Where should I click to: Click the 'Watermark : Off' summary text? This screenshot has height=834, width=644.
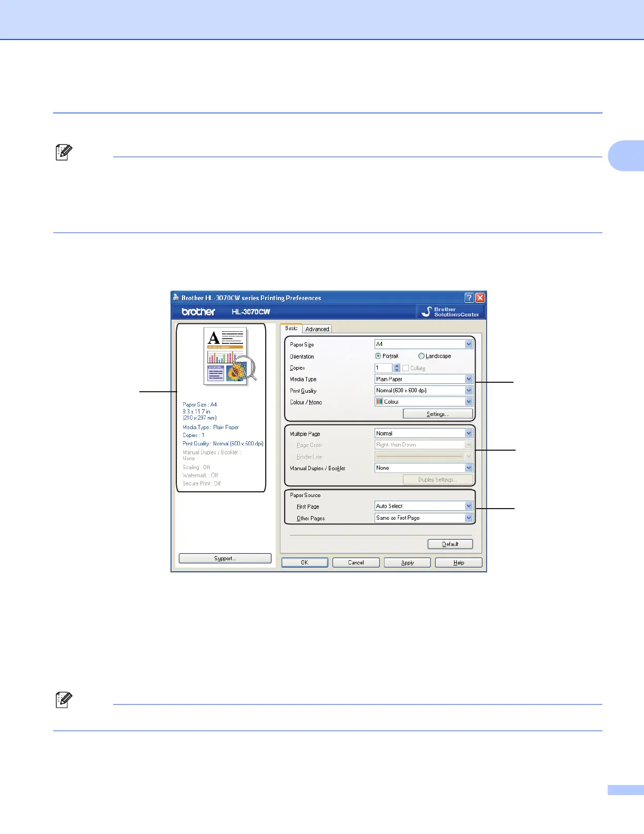(200, 475)
